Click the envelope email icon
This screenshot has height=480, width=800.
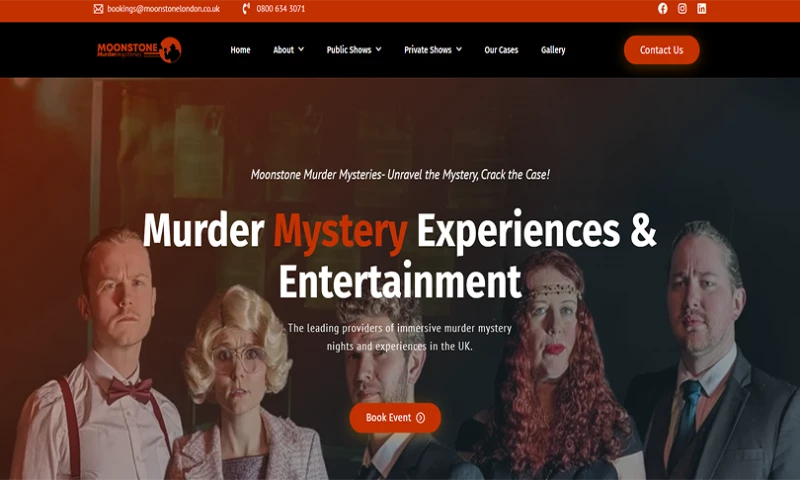click(x=98, y=9)
